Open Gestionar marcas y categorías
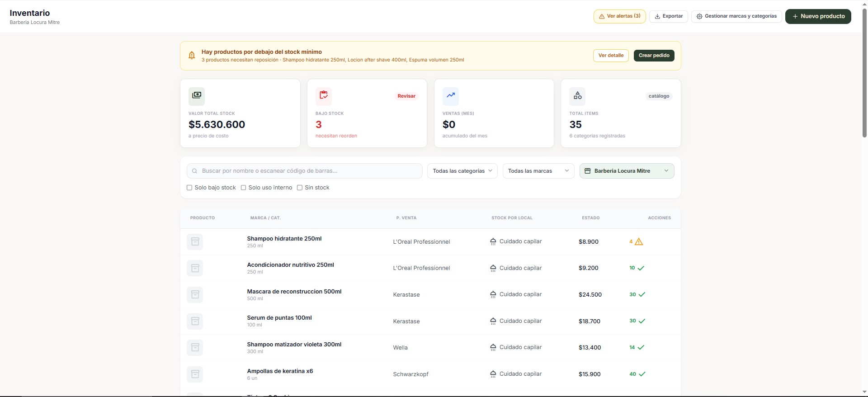Image resolution: width=868 pixels, height=397 pixels. tap(736, 16)
